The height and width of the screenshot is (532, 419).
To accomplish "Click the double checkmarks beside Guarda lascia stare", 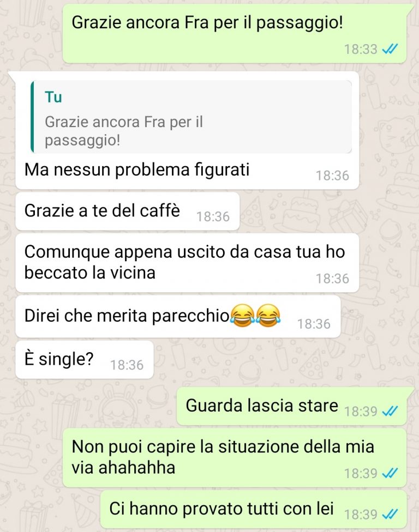I will click(x=390, y=412).
